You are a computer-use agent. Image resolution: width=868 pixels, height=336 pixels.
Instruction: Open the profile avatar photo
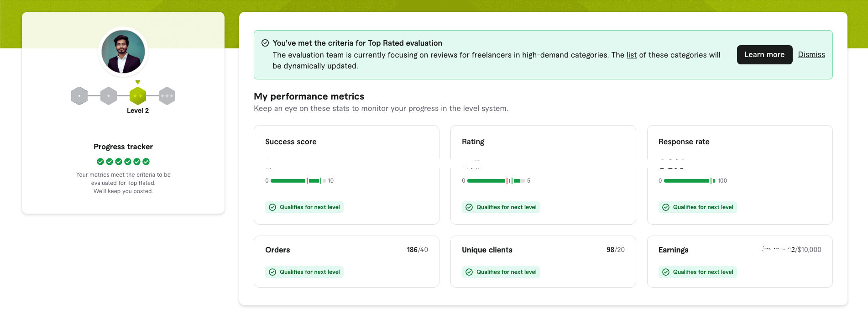(x=123, y=52)
